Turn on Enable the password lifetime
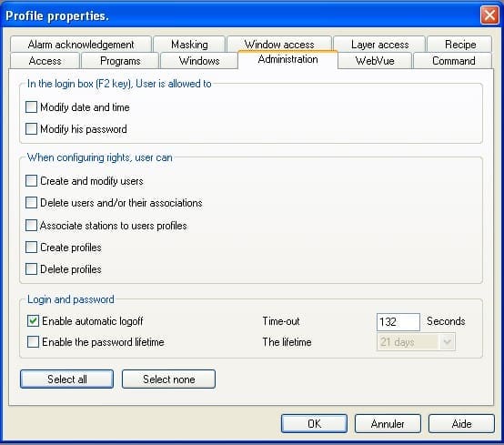504x445 pixels. (33, 342)
